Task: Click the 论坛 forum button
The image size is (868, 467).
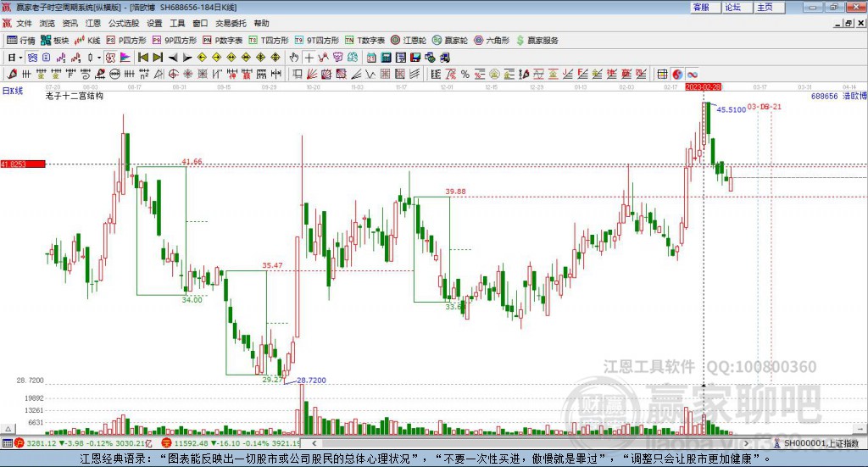Action: pos(737,7)
